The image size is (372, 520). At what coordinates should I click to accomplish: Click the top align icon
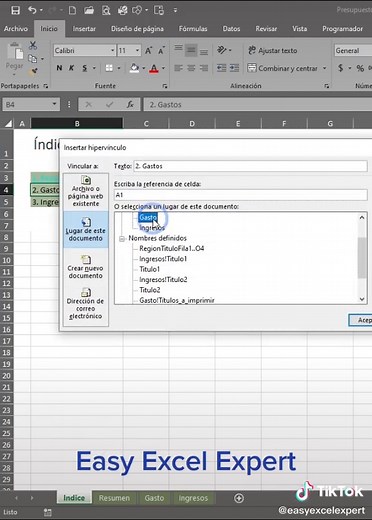pos(178,50)
